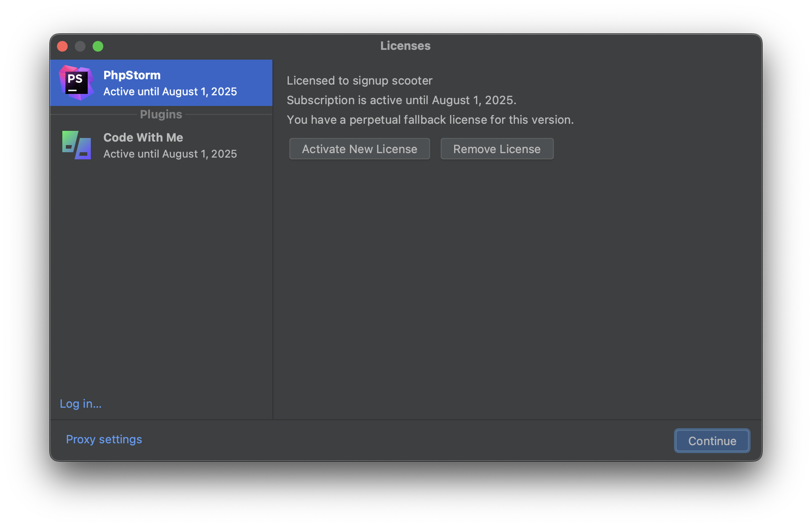Click the gray minimize window button

[80, 46]
